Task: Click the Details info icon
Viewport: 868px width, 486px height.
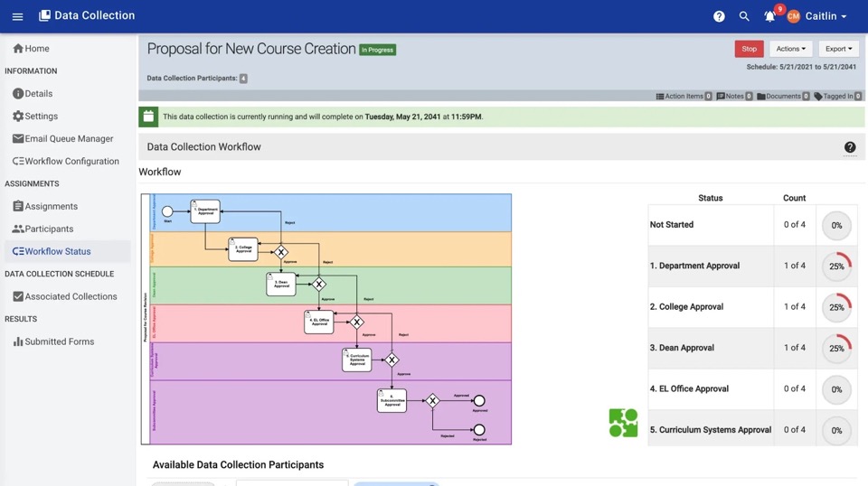Action: point(18,93)
